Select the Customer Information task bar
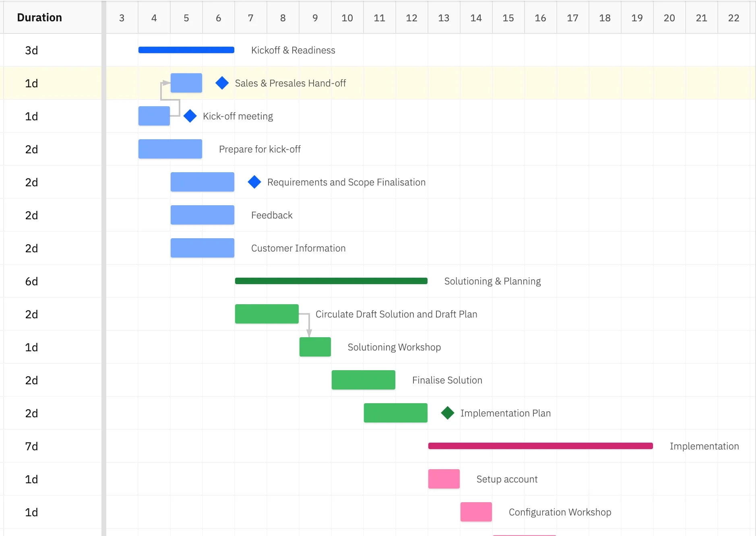The width and height of the screenshot is (756, 536). [202, 248]
